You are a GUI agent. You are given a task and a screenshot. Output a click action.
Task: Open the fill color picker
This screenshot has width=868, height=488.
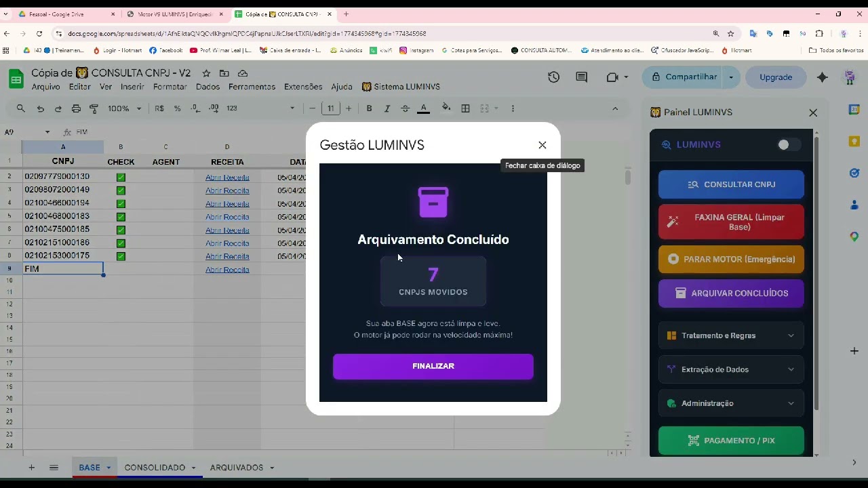pyautogui.click(x=446, y=108)
